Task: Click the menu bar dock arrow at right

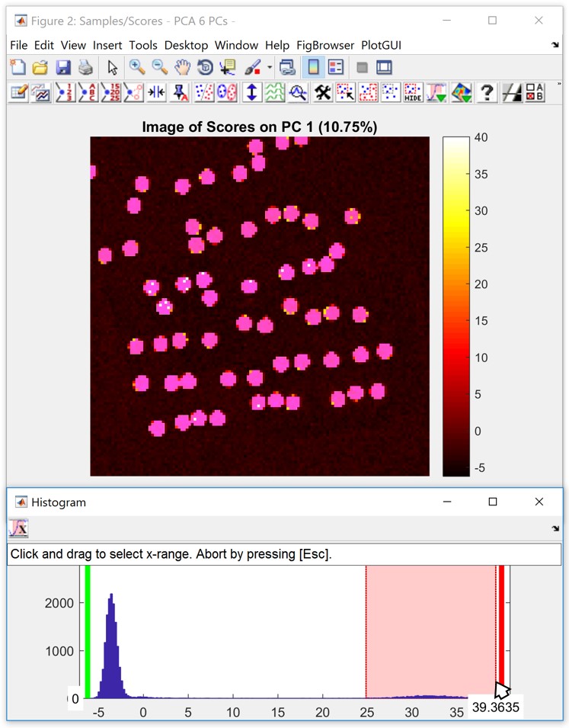Action: (555, 46)
